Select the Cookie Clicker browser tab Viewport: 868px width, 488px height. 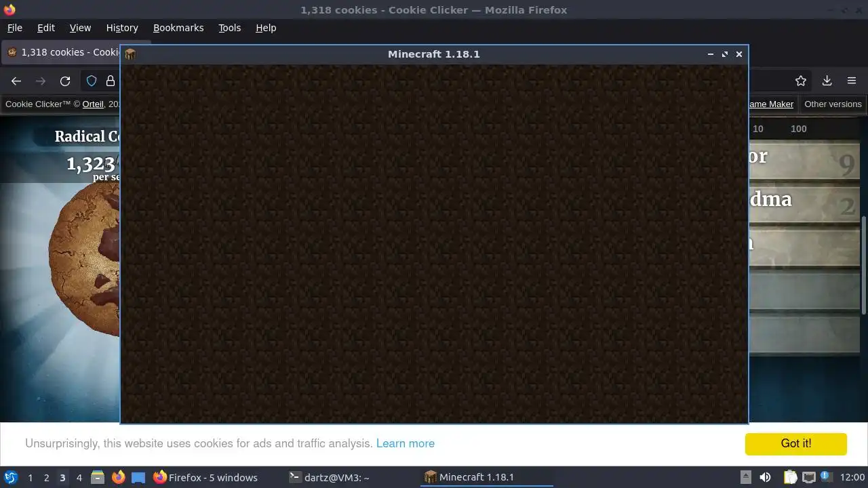(x=62, y=52)
